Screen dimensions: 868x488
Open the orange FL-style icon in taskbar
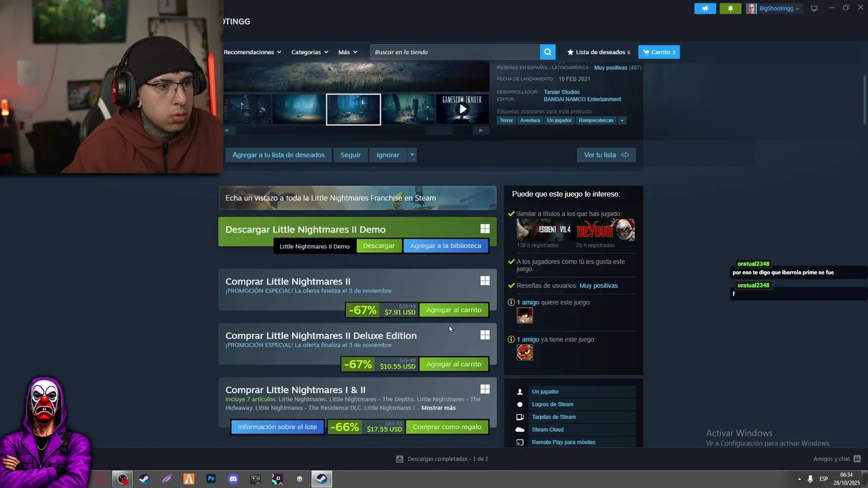[189, 479]
